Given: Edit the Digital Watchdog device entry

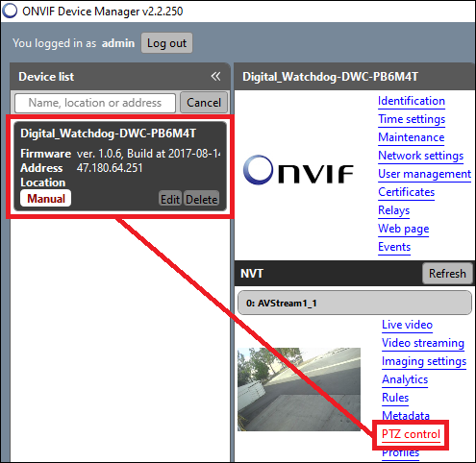Looking at the screenshot, I should [x=170, y=199].
